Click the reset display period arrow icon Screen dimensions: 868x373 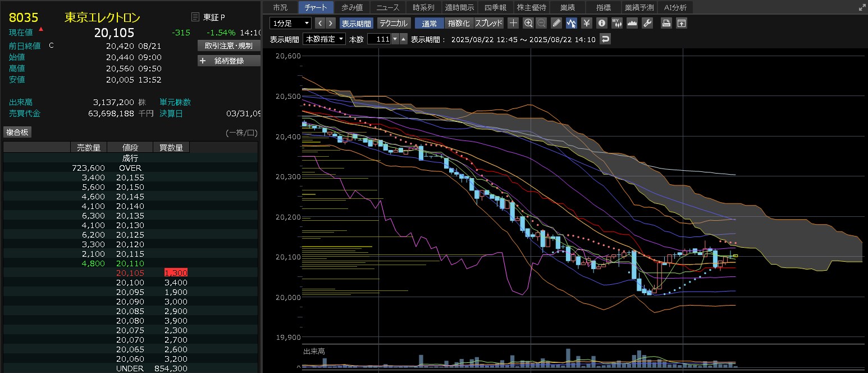tap(605, 39)
